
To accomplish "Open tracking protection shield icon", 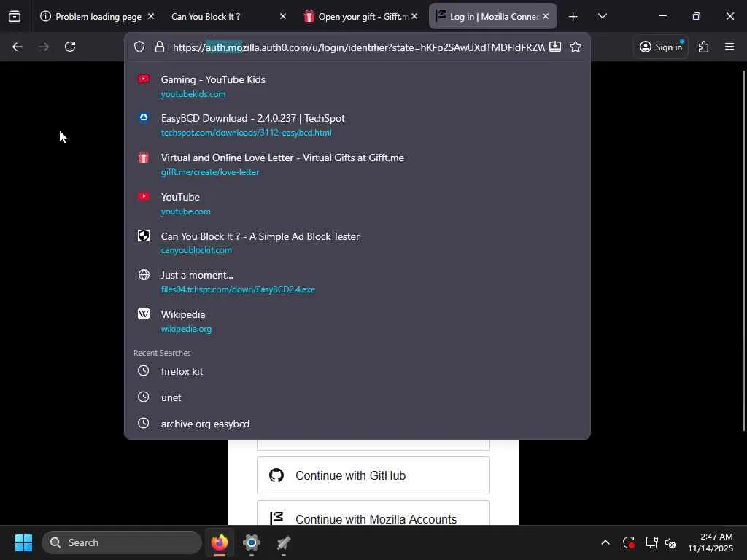I will pyautogui.click(x=139, y=47).
